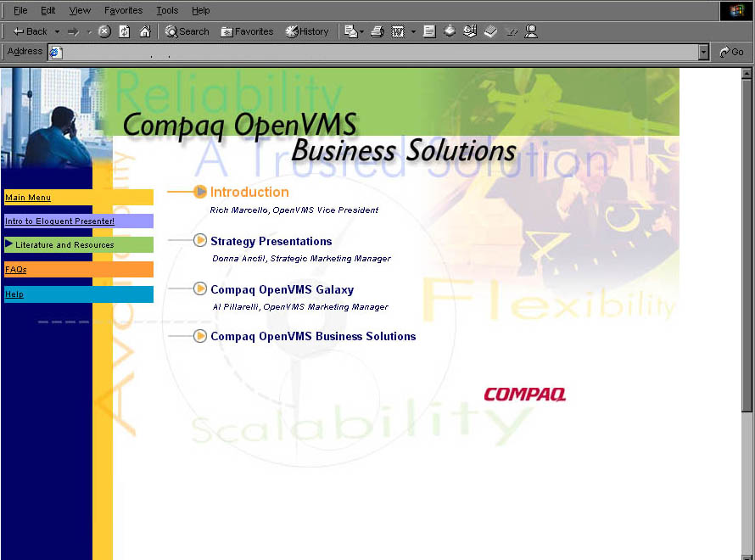The height and width of the screenshot is (560, 755).
Task: Open the FAQs sidebar link
Action: pyautogui.click(x=16, y=269)
